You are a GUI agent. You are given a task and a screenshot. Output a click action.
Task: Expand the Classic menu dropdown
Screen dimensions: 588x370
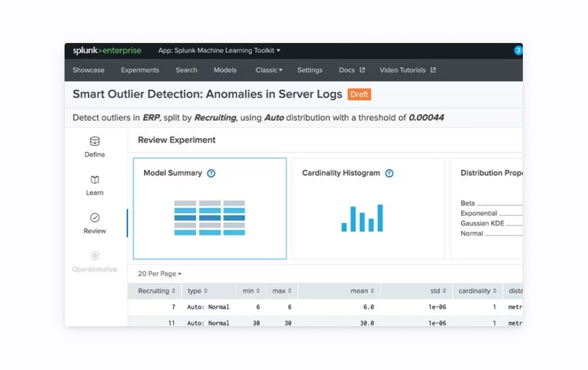coord(269,70)
